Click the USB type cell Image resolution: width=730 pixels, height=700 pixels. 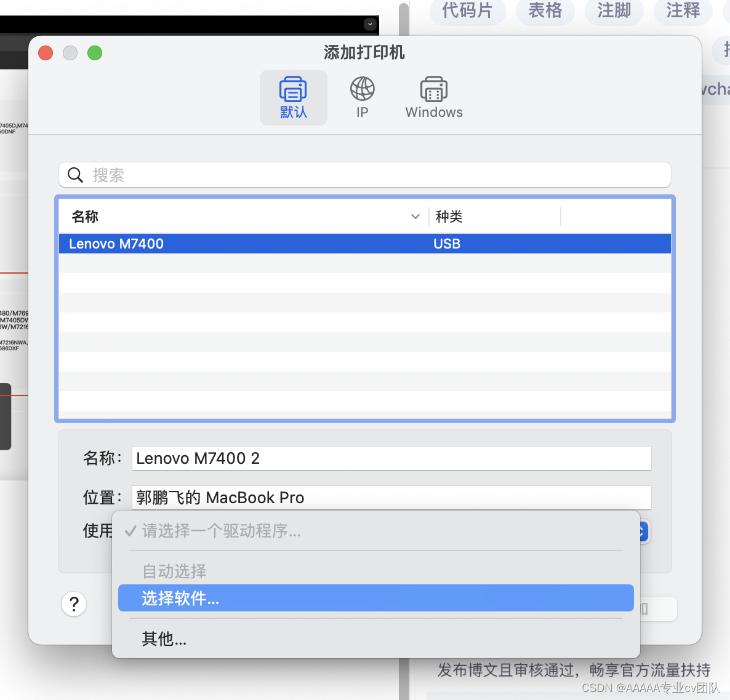pyautogui.click(x=447, y=244)
